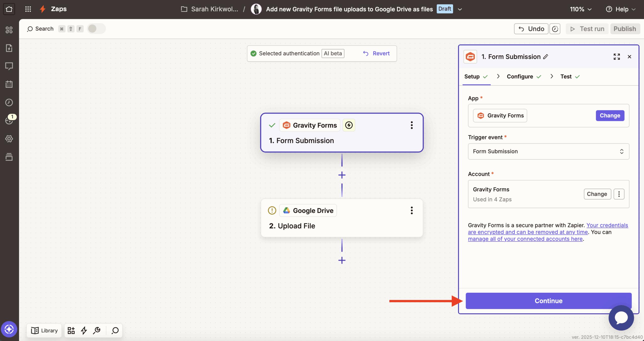Click the lightning icon on the Gravity Forms step
644x341 pixels.
349,125
